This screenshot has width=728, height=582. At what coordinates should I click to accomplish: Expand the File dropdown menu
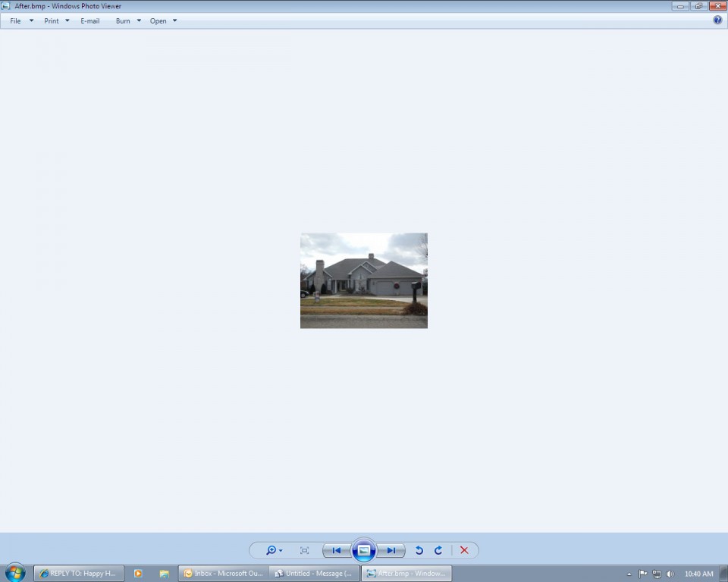21,20
